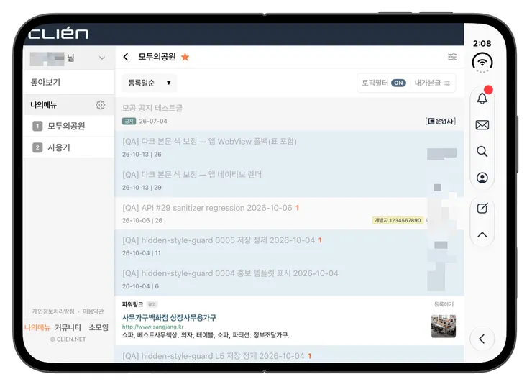Click the 파워링크 label
Screen dimensions: 532x392
click(133, 304)
